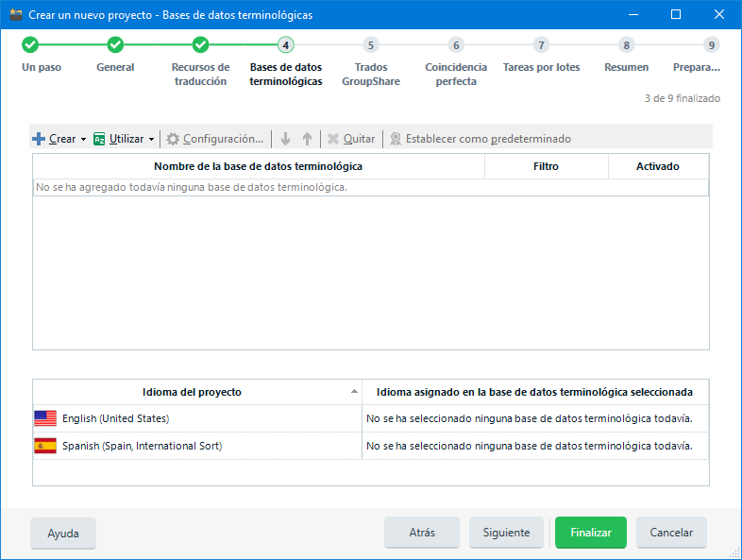Open Resumen step label
The height and width of the screenshot is (560, 742).
pyautogui.click(x=627, y=67)
